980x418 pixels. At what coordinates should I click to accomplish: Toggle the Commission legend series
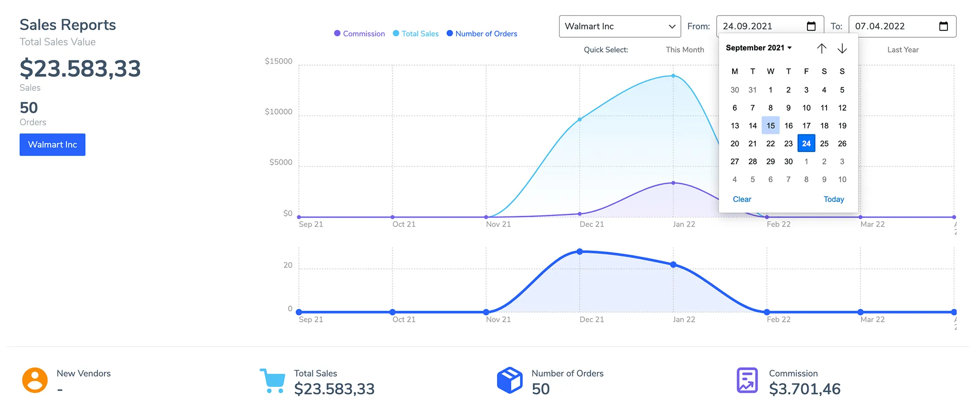[x=359, y=33]
